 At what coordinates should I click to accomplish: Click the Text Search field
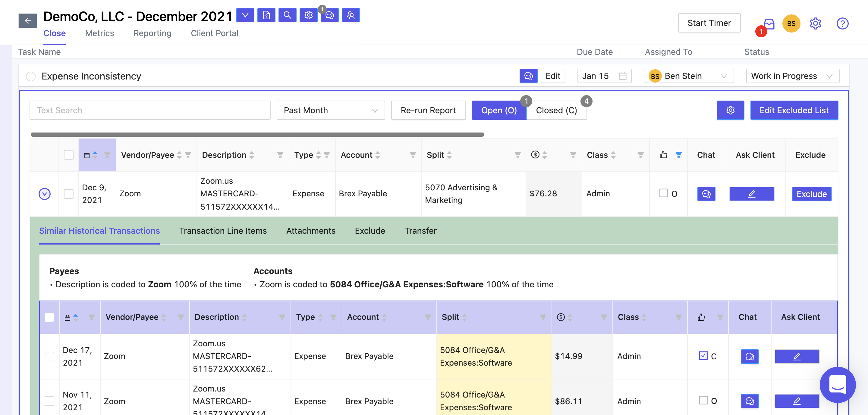point(149,111)
